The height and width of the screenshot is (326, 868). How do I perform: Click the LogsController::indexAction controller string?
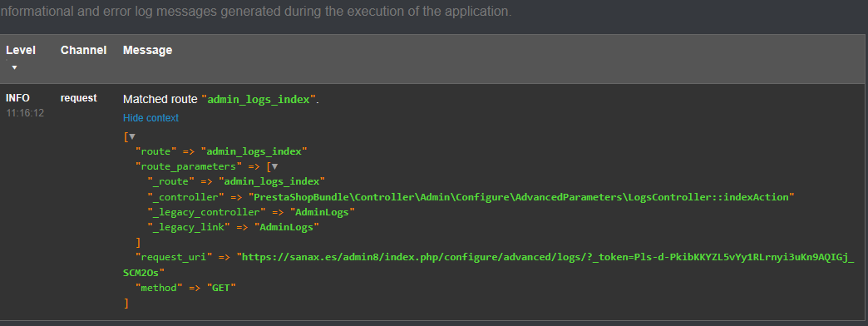[521, 196]
